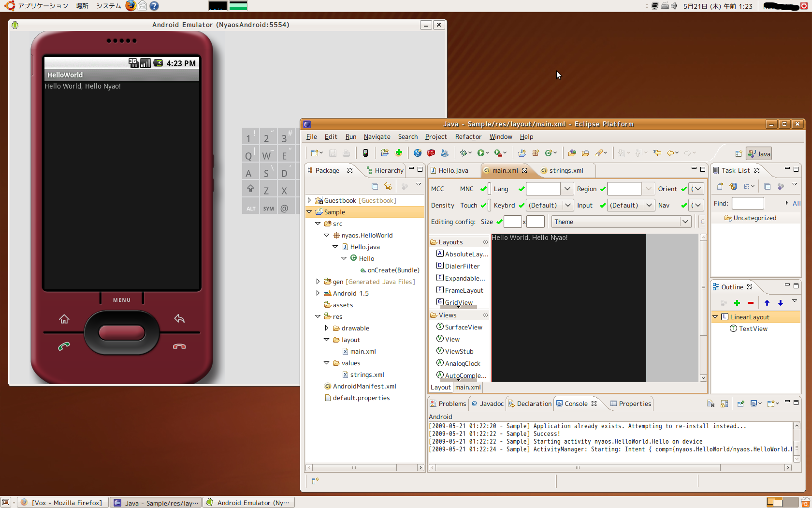The height and width of the screenshot is (508, 812).
Task: Click the Last Edit Location arrow icon
Action: click(657, 153)
